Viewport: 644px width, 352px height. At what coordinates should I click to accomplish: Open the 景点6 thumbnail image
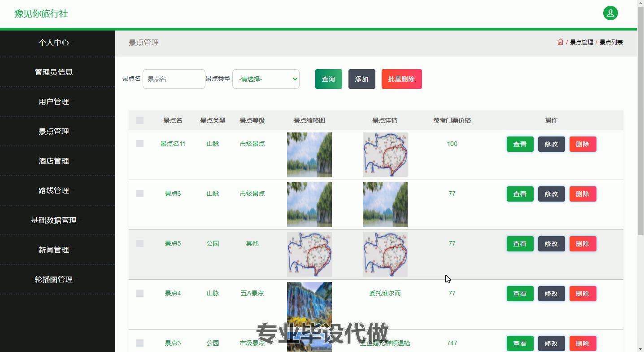pos(309,205)
